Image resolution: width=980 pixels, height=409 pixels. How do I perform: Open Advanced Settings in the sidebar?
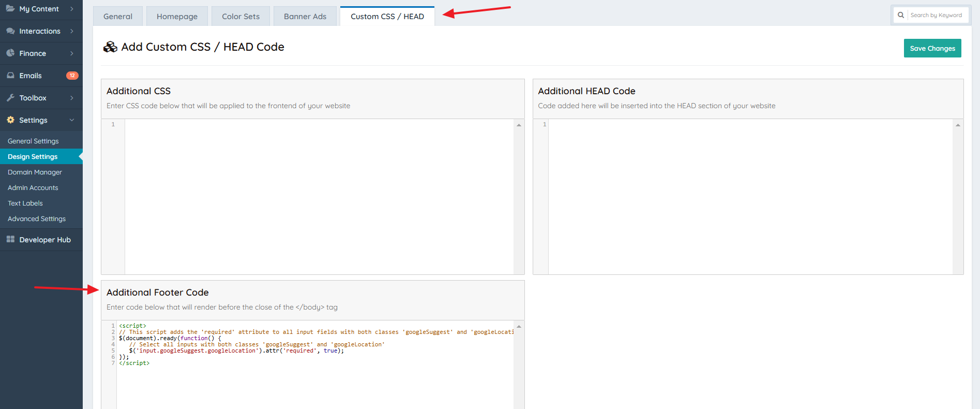point(37,219)
